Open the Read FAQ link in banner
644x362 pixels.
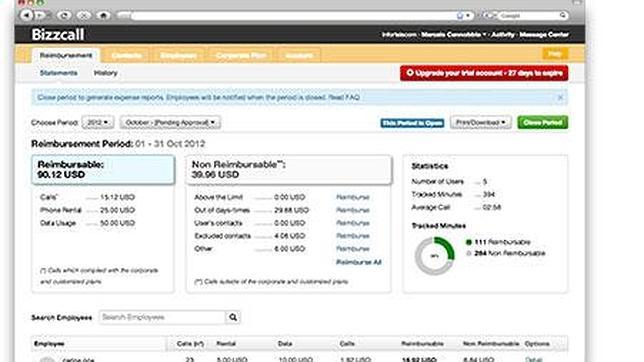[x=344, y=97]
